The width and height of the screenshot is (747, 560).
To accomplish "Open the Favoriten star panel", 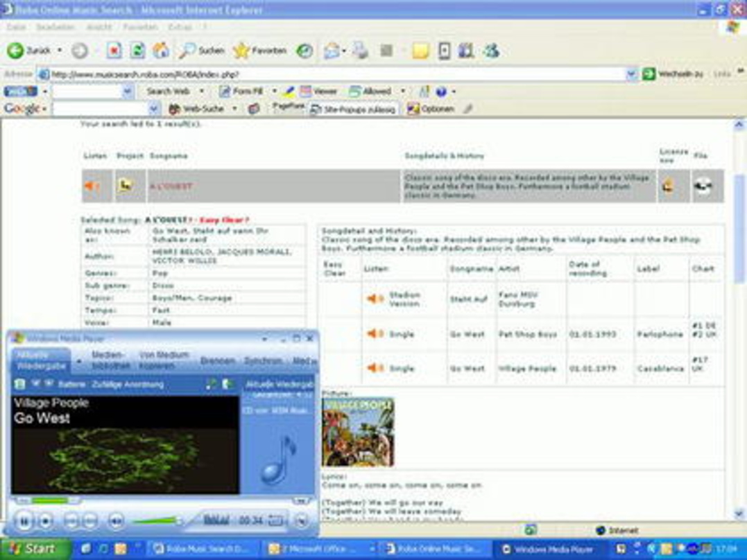I will coord(260,51).
